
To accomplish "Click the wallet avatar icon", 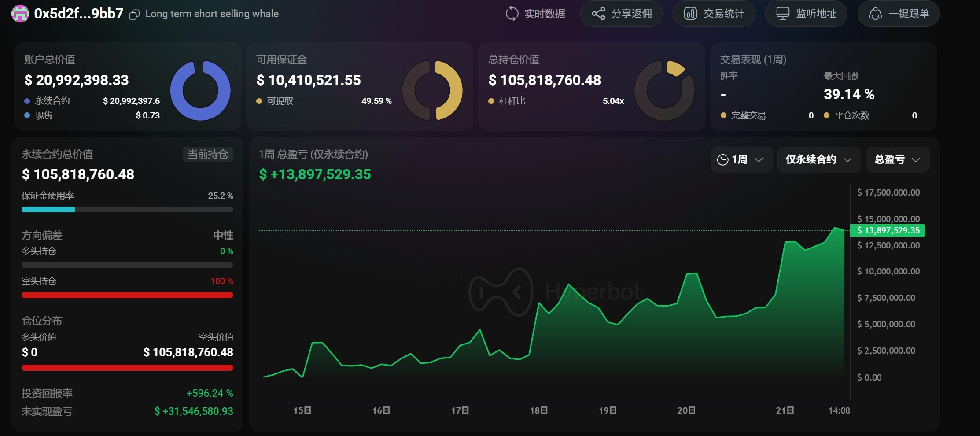I will click(x=20, y=14).
